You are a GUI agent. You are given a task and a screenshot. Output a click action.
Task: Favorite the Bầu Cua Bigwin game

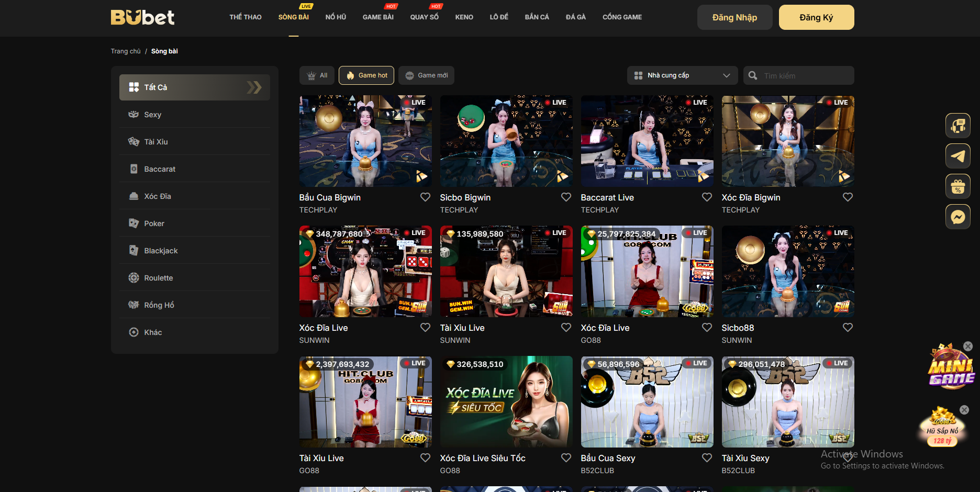(425, 197)
